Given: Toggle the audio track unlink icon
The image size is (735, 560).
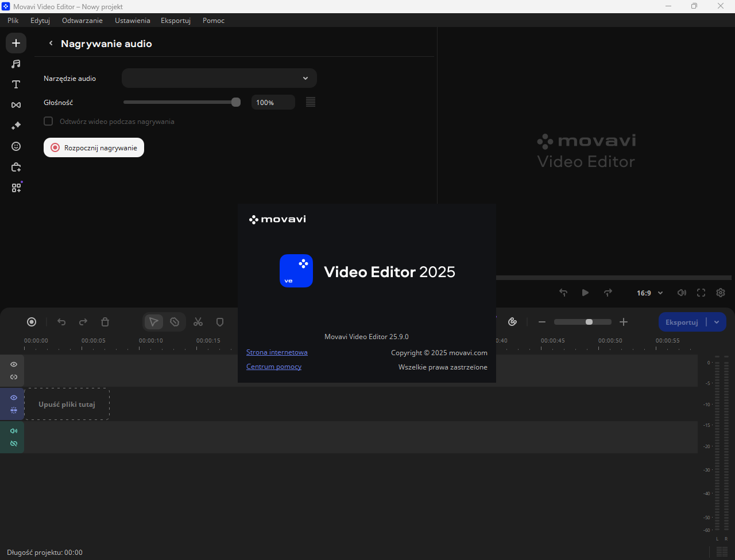Looking at the screenshot, I should coord(14,444).
